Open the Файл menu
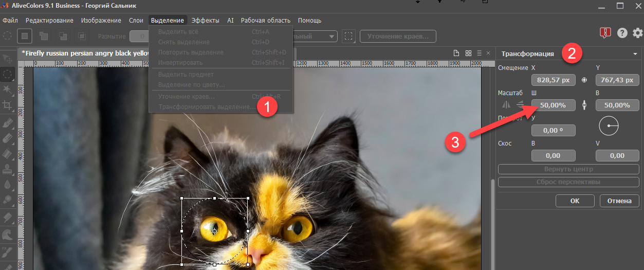Screen dimensions: 644x270 coord(10,21)
